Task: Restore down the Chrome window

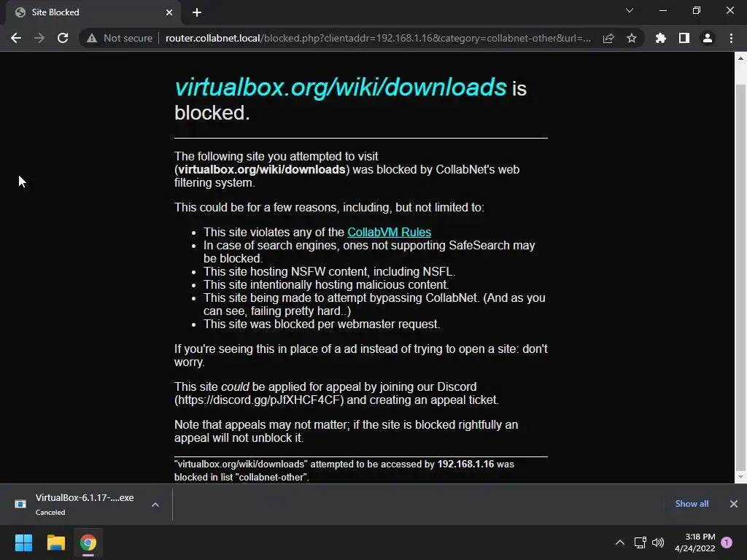Action: coord(697,10)
